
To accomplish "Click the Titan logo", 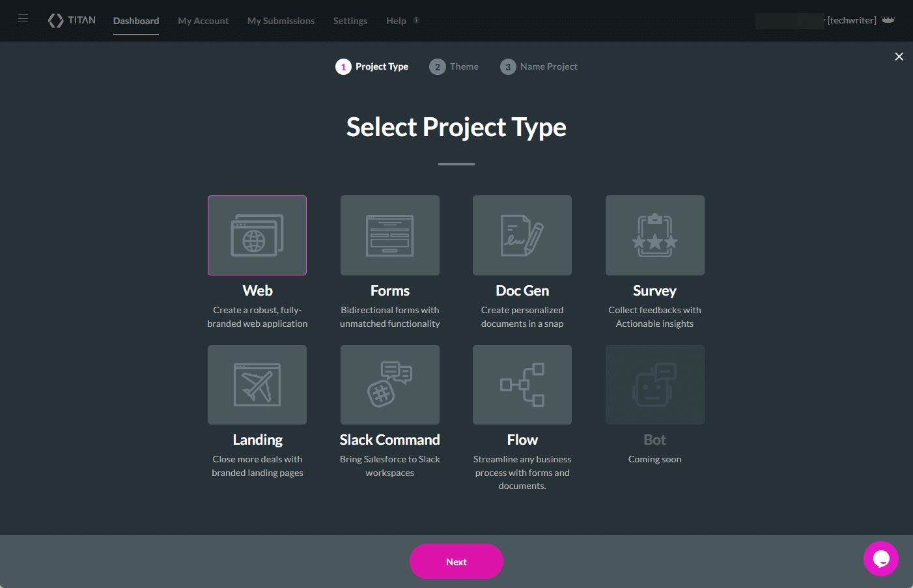I will point(72,20).
